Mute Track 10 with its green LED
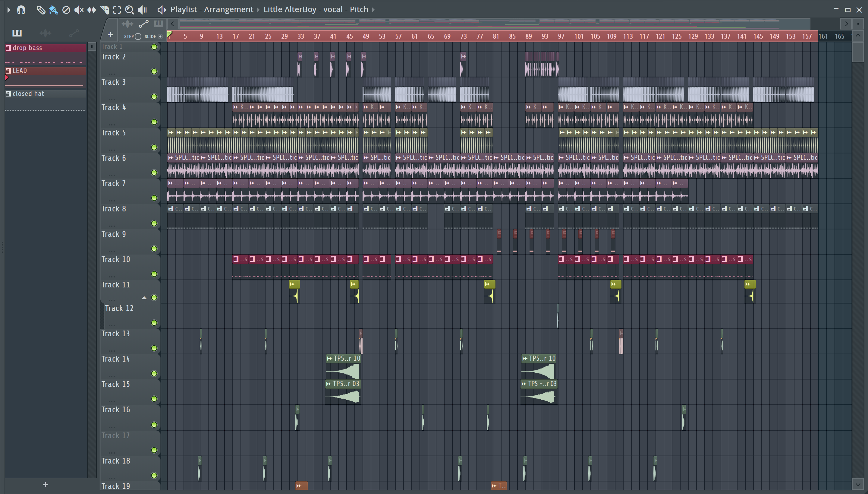 [154, 274]
